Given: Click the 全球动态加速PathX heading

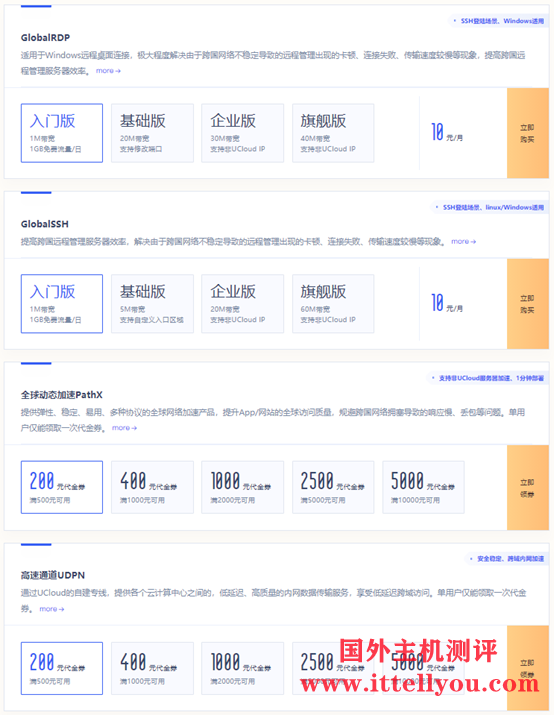Looking at the screenshot, I should click(62, 395).
